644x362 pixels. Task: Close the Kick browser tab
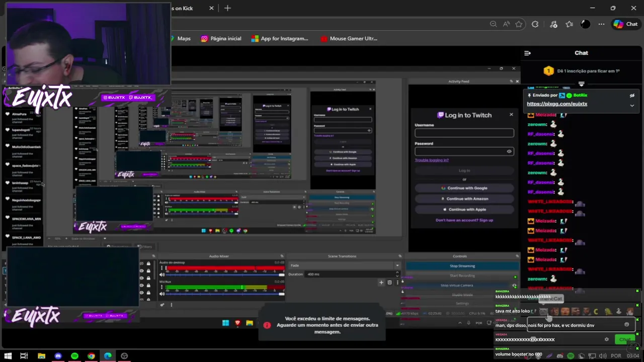pos(211,8)
